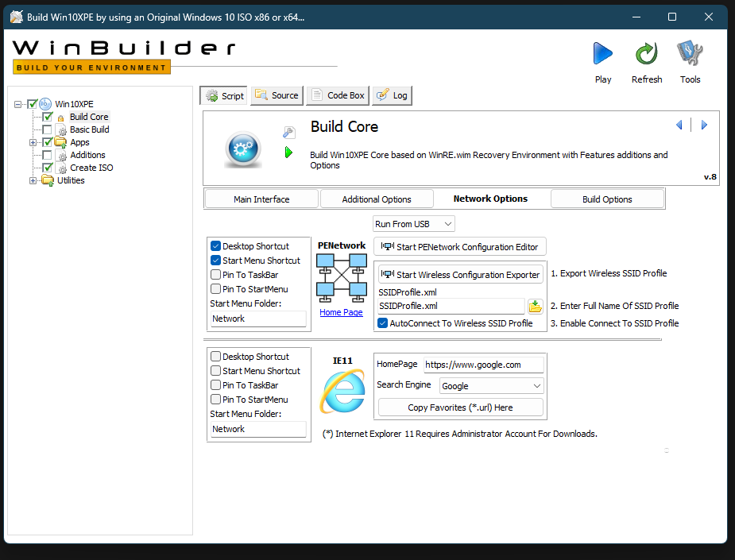Viewport: 735px width, 560px height.
Task: Click the SSIDProfile.xml input field
Action: [451, 306]
